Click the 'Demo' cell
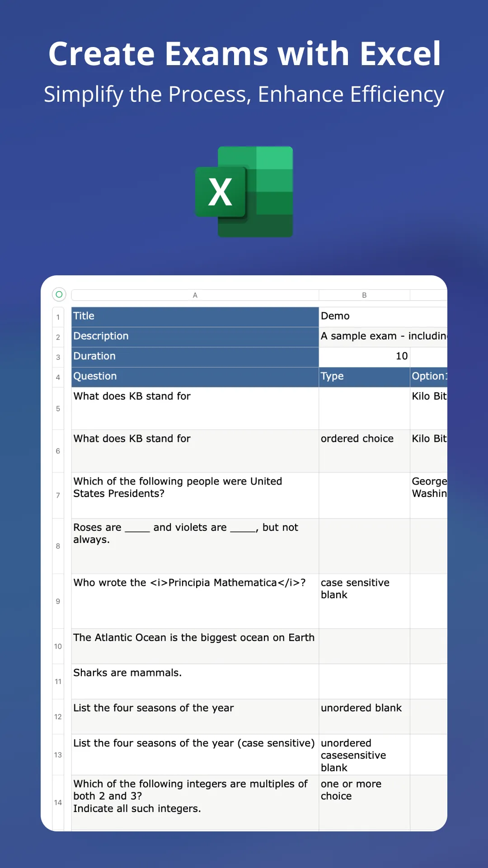 383,317
